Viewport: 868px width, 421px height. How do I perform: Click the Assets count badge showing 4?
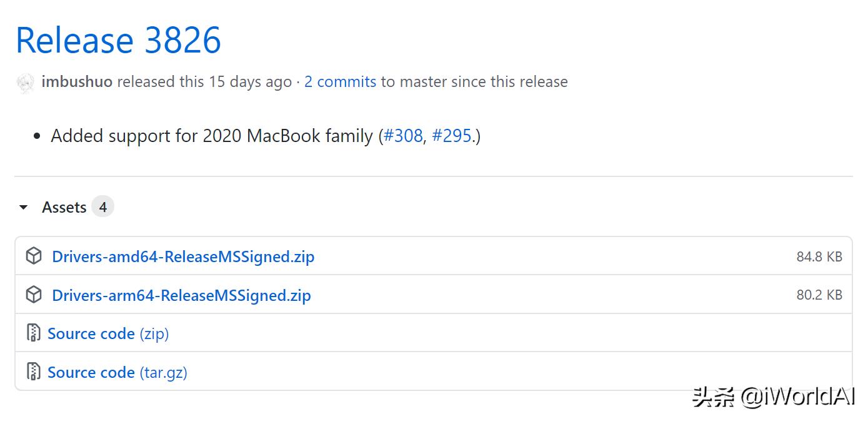102,207
